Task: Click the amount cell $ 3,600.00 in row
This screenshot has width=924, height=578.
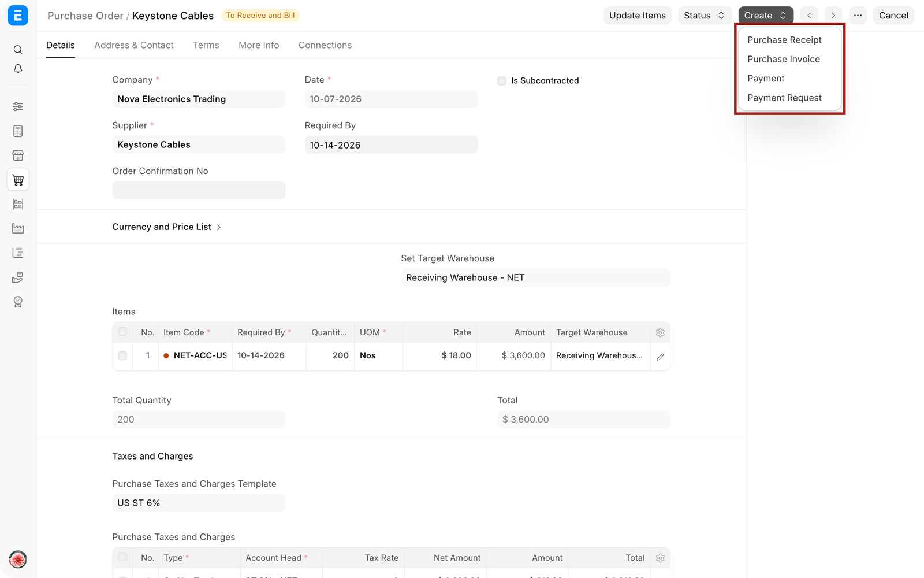Action: point(513,356)
